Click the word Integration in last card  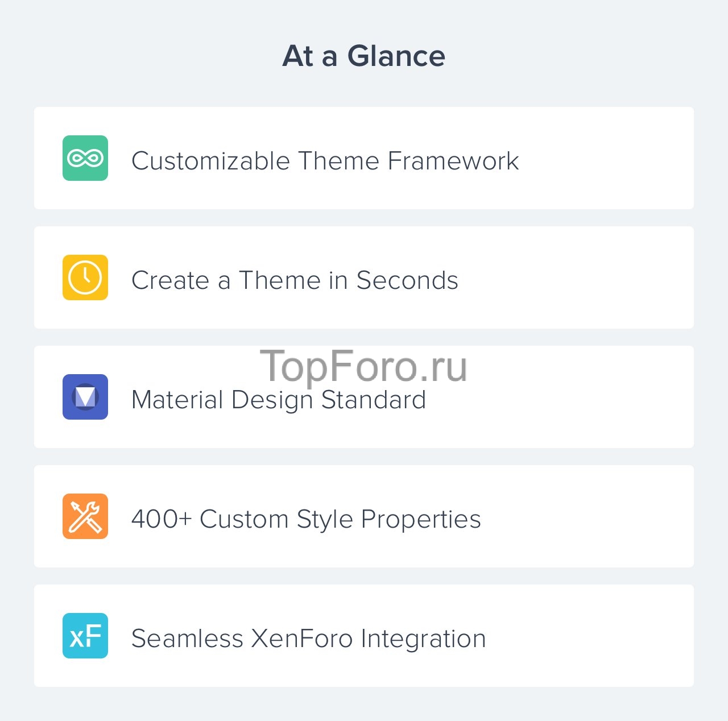point(423,639)
